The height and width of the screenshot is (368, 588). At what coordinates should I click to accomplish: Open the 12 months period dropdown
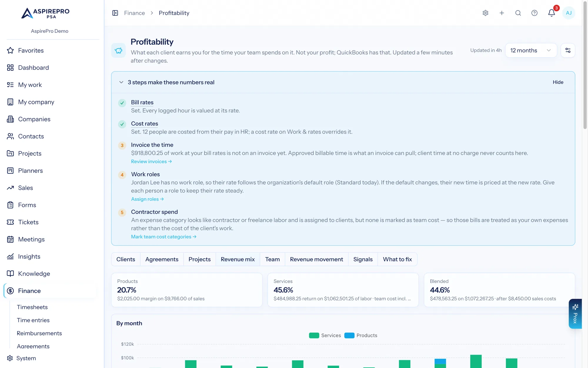pos(531,50)
